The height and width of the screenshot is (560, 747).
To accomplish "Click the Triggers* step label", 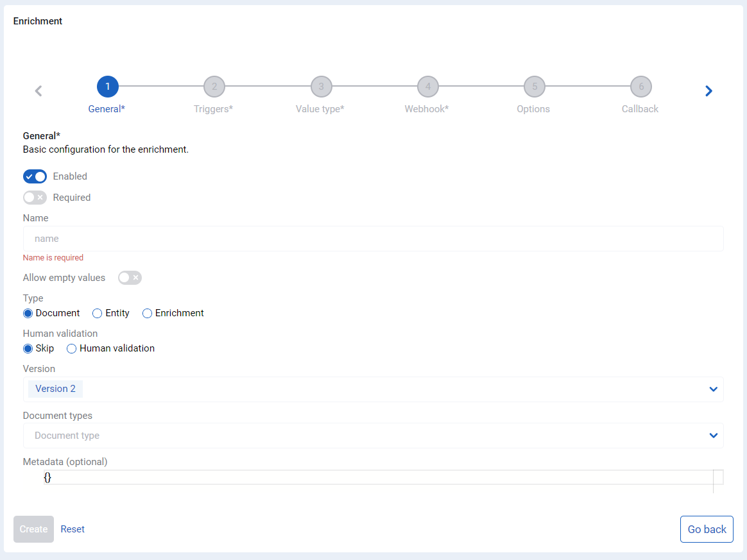I will coord(214,109).
